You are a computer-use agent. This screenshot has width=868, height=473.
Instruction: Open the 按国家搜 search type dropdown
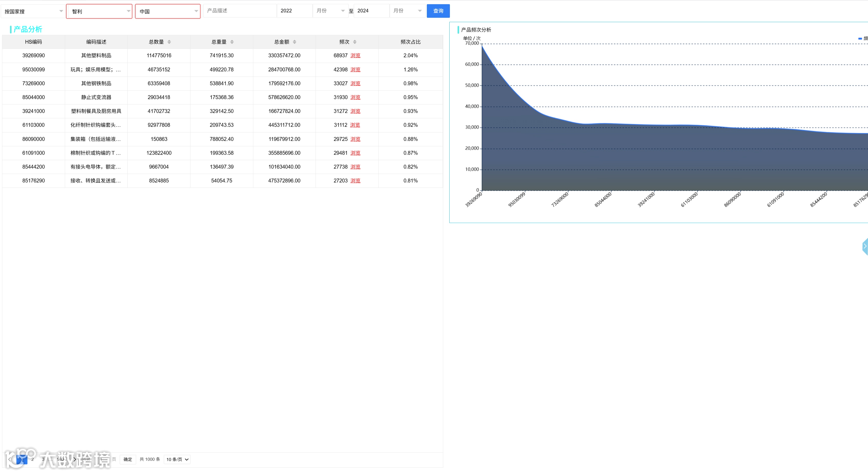click(33, 12)
